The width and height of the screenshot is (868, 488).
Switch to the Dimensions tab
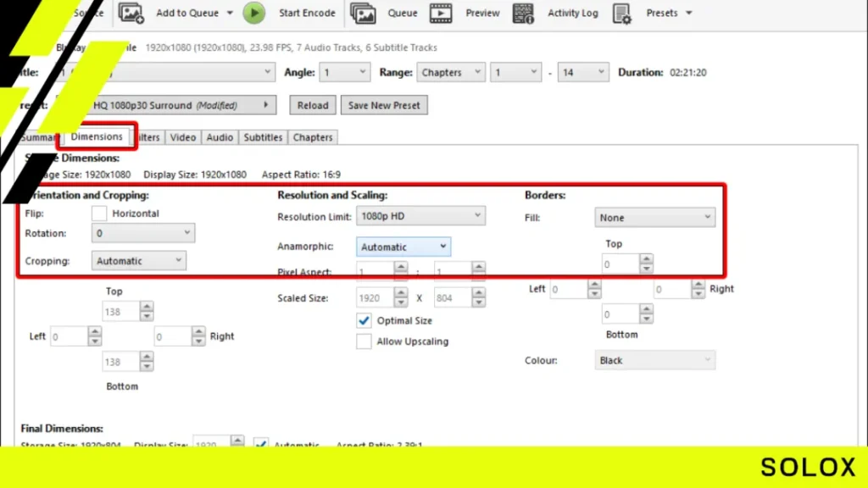[97, 136]
